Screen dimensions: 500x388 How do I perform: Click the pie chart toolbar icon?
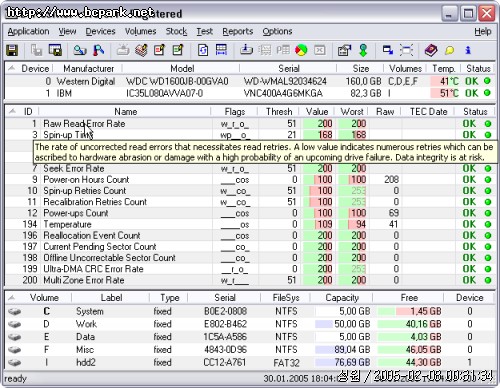point(301,50)
